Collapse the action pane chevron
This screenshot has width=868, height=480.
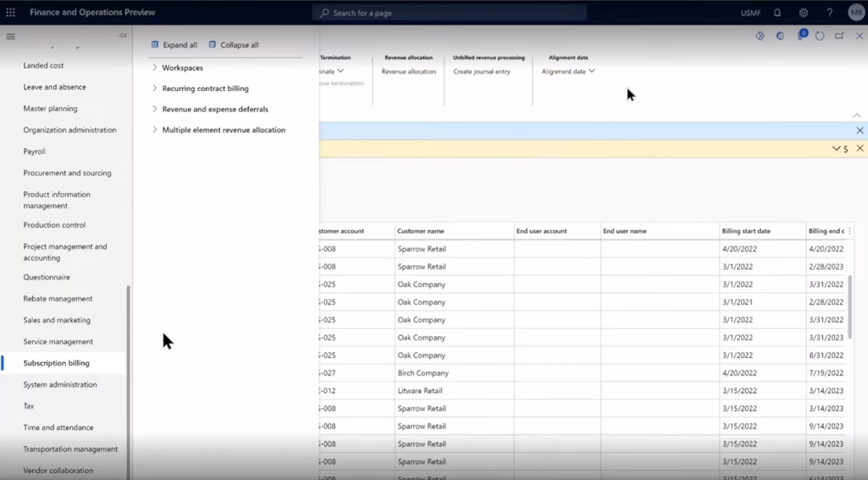point(857,116)
